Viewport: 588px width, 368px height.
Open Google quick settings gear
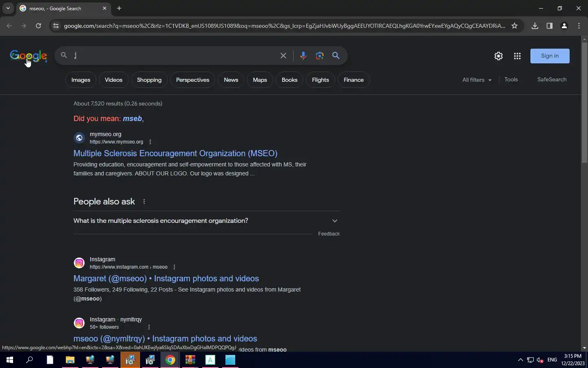pyautogui.click(x=498, y=56)
